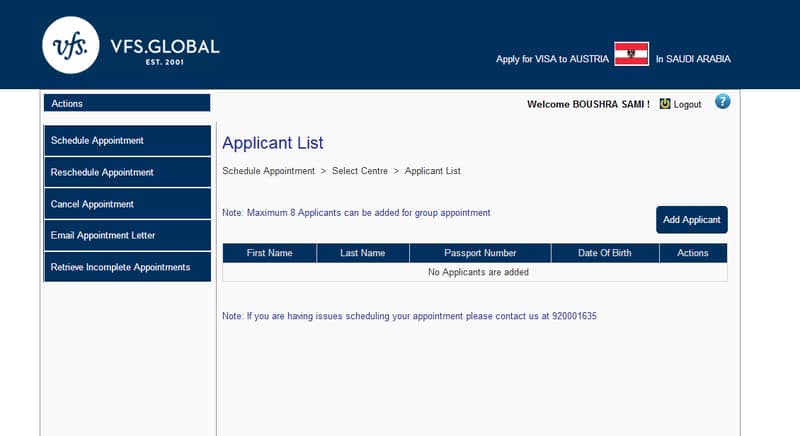Click the VFS Global logo
800x436 pixels.
point(131,45)
